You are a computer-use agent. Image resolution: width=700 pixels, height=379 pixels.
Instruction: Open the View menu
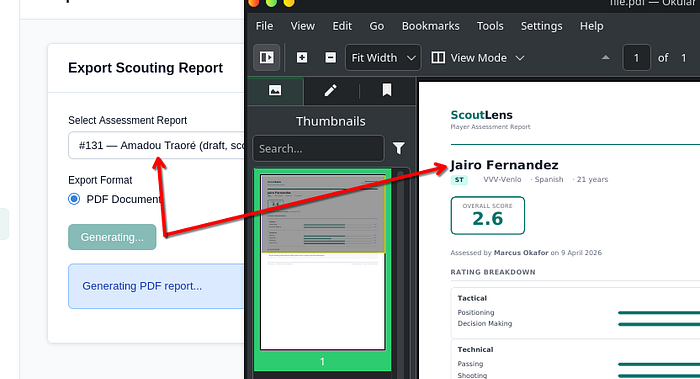point(303,26)
